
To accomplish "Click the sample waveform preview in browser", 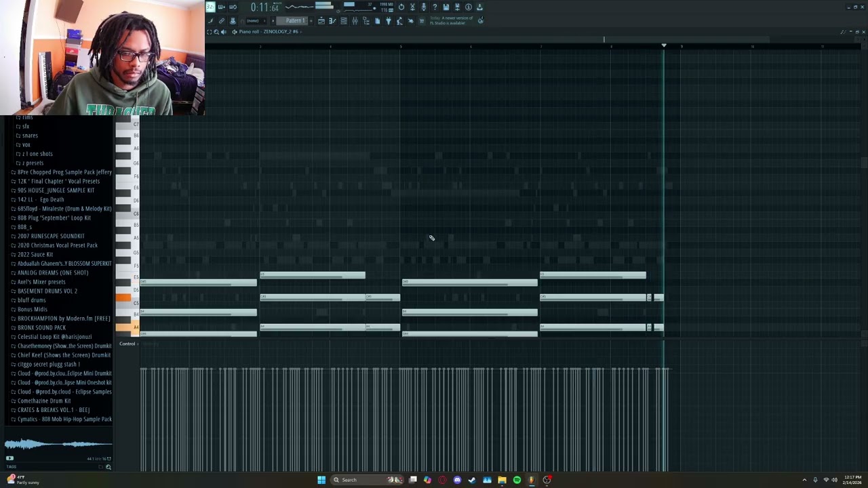I will 58,445.
